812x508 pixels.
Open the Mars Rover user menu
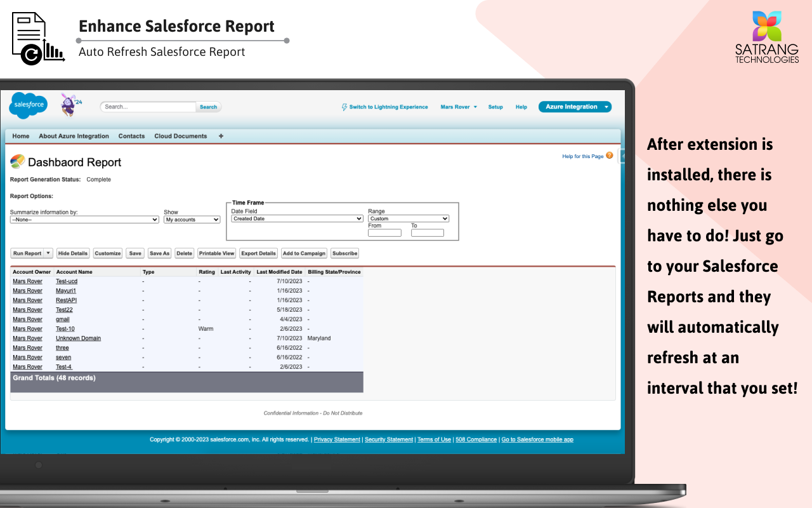click(458, 107)
